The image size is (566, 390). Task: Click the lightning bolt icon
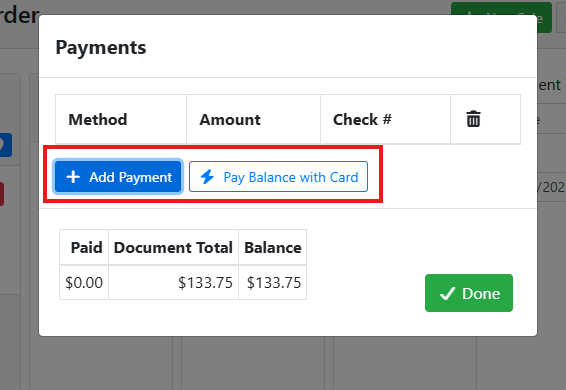[207, 177]
